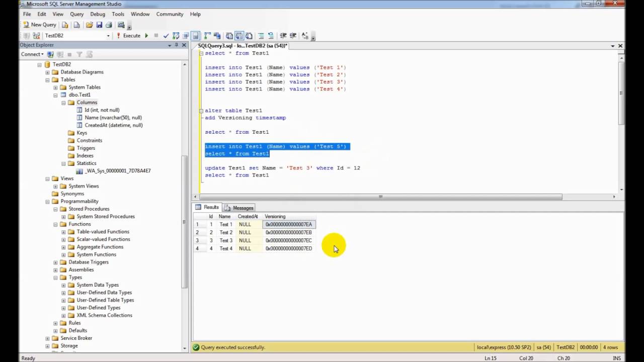This screenshot has height=362, width=644.
Task: Click the Save file disk icon
Action: pos(99,25)
